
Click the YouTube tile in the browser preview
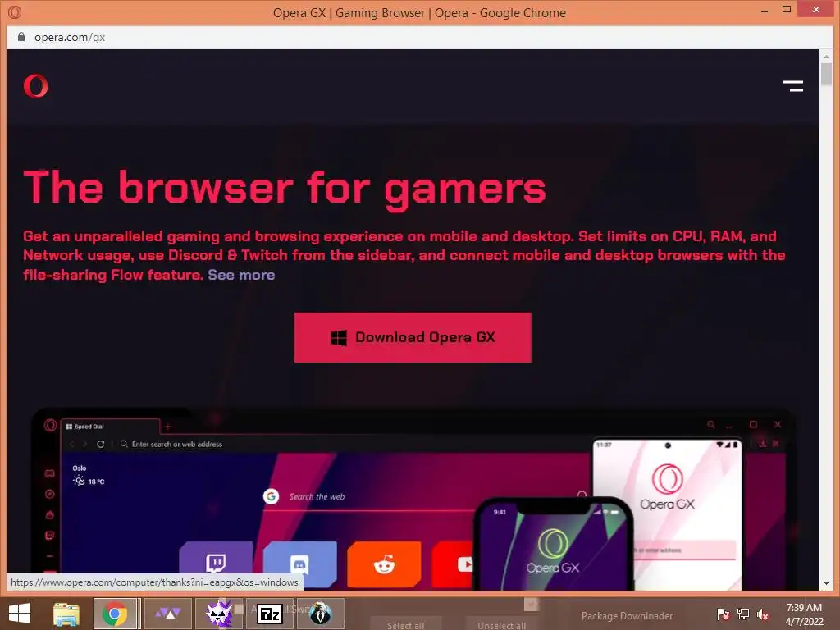(454, 564)
